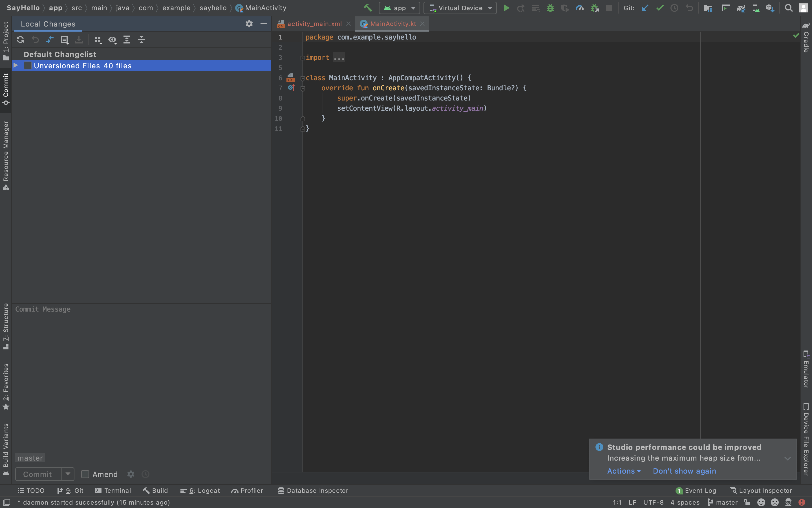The height and width of the screenshot is (508, 812).
Task: Select the MainActivity.kt editor tab
Action: pos(392,24)
